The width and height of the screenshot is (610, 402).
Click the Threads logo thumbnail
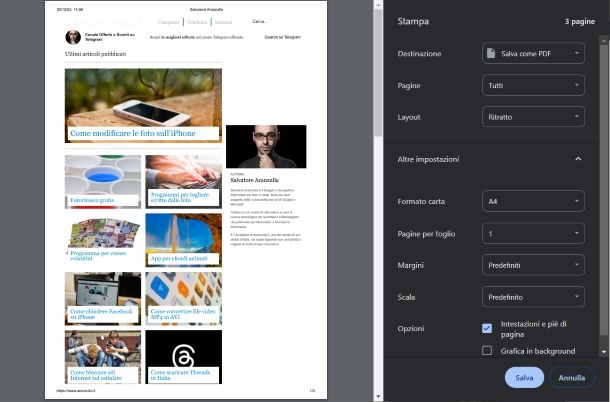point(184,356)
